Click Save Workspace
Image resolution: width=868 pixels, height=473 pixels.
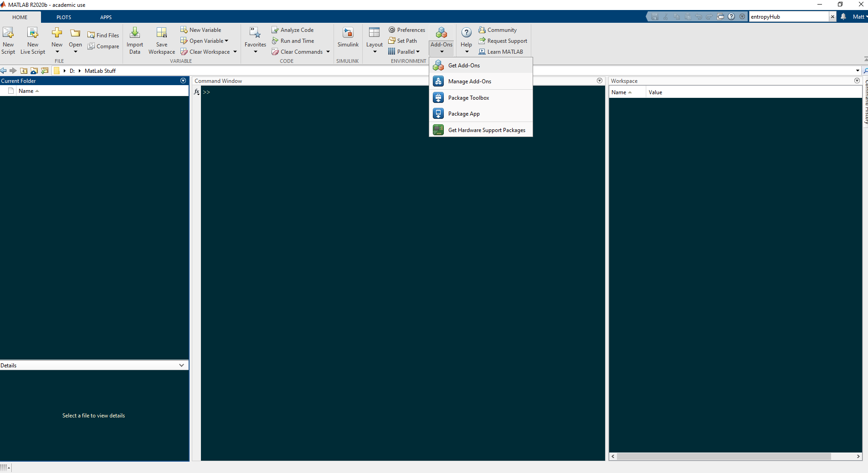click(x=162, y=41)
